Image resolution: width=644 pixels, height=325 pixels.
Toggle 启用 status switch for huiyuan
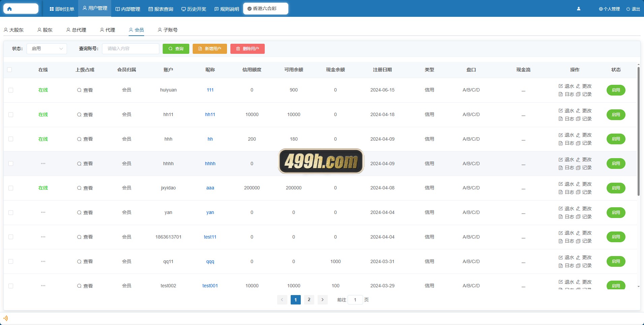coord(616,90)
